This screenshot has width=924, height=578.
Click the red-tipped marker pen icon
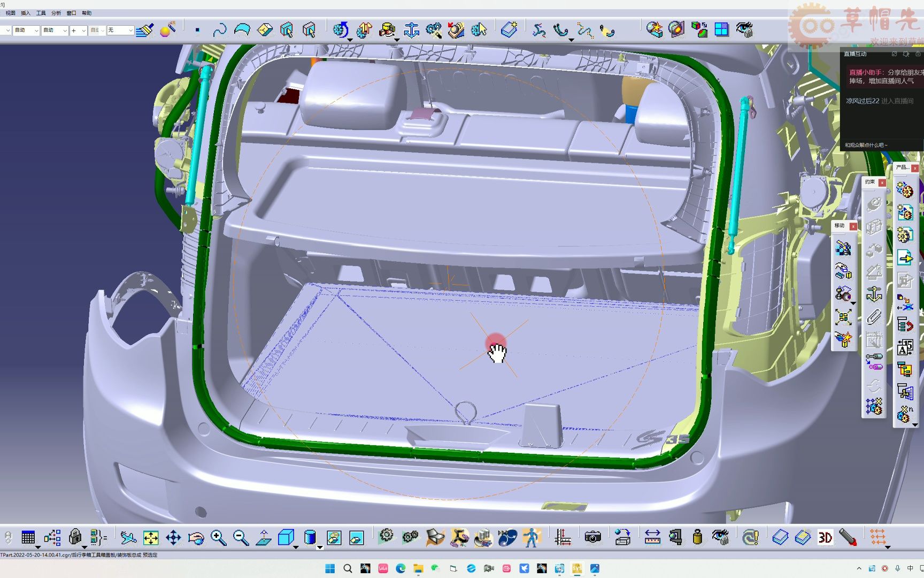click(848, 537)
